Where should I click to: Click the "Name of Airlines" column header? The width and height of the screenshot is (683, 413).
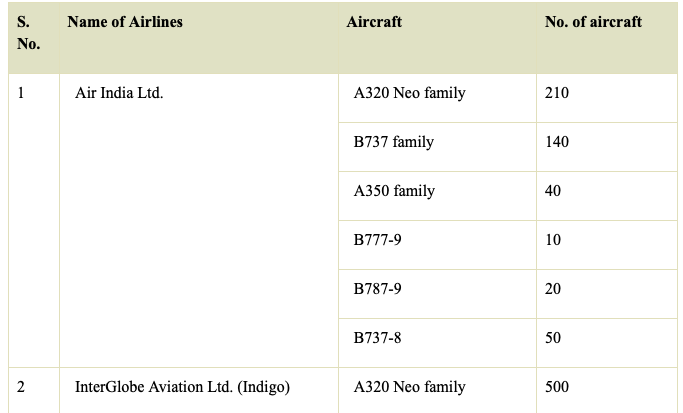point(125,22)
